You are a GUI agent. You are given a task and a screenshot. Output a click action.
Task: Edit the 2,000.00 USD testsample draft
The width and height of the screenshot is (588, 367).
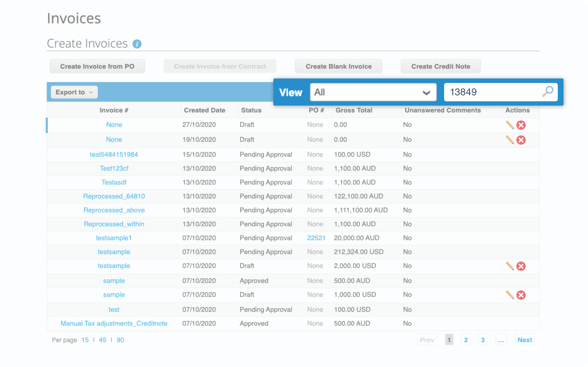click(510, 266)
